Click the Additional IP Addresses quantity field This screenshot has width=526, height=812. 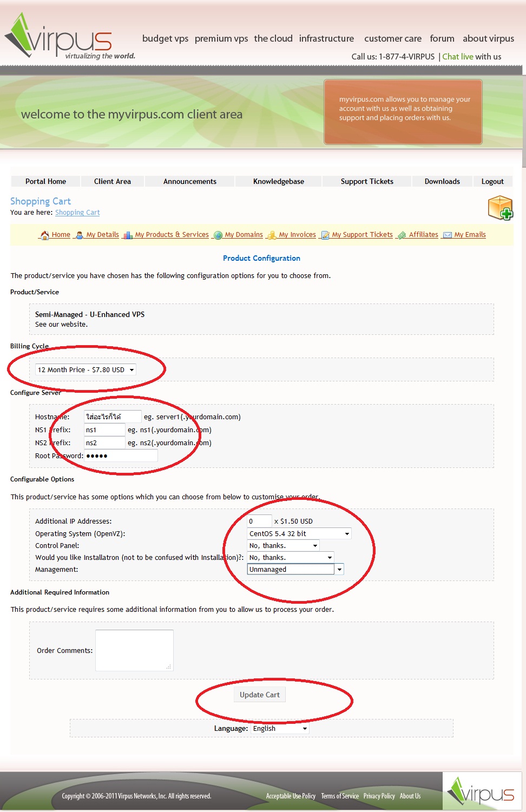point(259,521)
